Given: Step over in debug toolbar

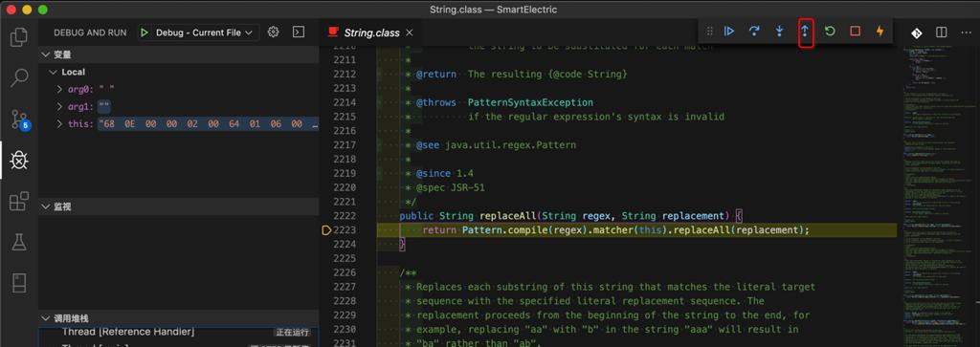Looking at the screenshot, I should (754, 32).
